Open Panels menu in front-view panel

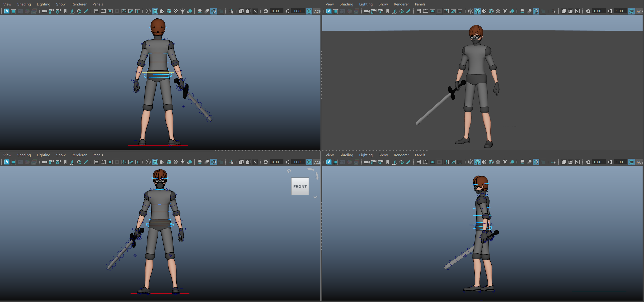(98, 155)
